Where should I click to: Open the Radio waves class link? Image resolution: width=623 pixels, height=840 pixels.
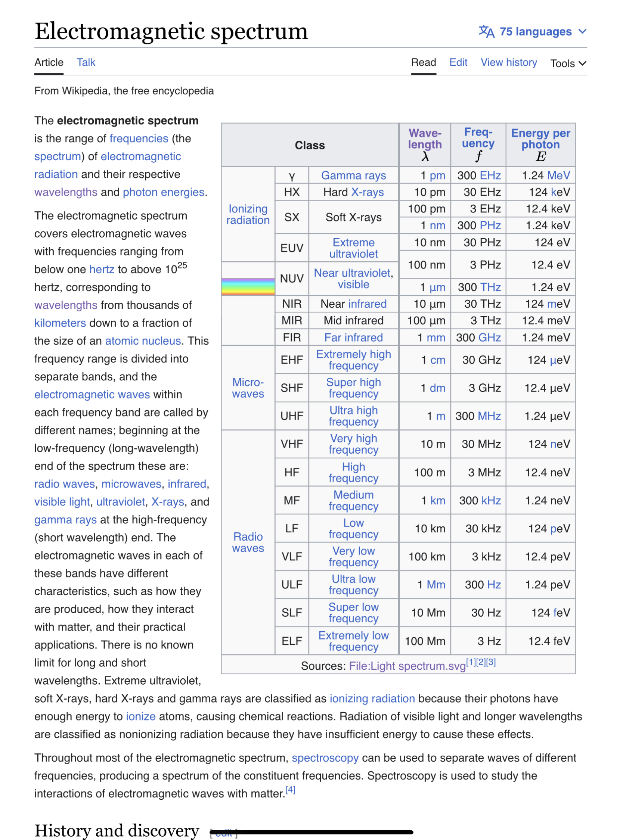pyautogui.click(x=248, y=542)
